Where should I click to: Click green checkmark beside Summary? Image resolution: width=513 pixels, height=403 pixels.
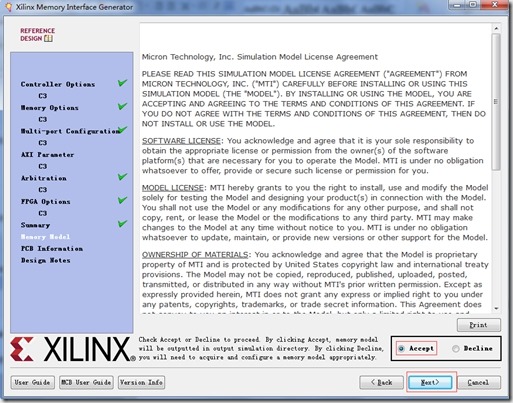point(123,223)
